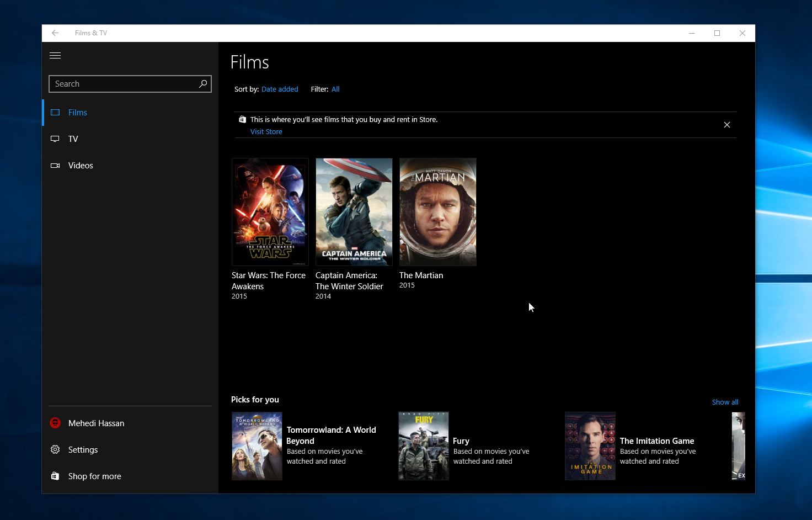Click the Shop for more bag icon

[x=55, y=476]
